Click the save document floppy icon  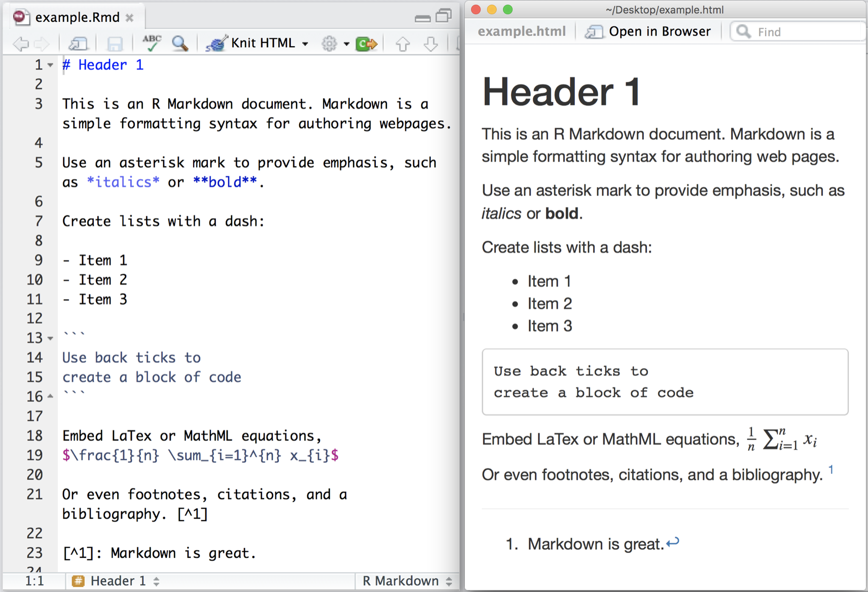(115, 44)
